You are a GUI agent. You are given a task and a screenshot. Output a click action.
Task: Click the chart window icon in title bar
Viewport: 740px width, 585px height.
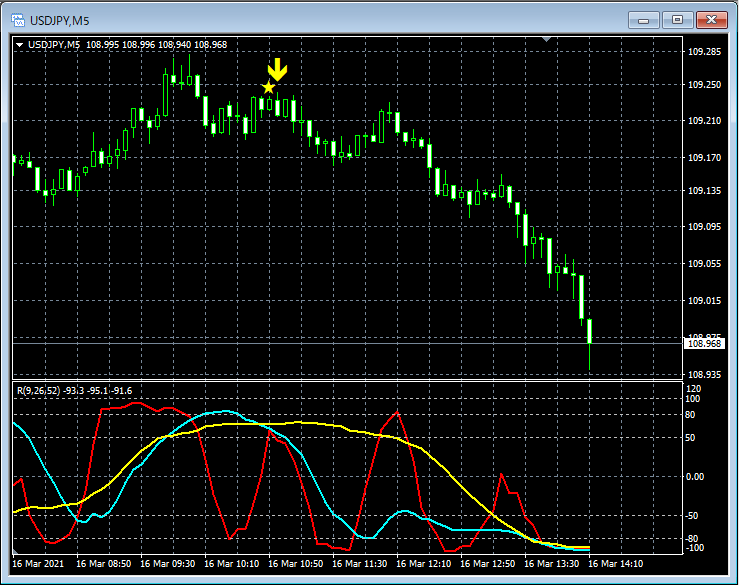(17, 19)
